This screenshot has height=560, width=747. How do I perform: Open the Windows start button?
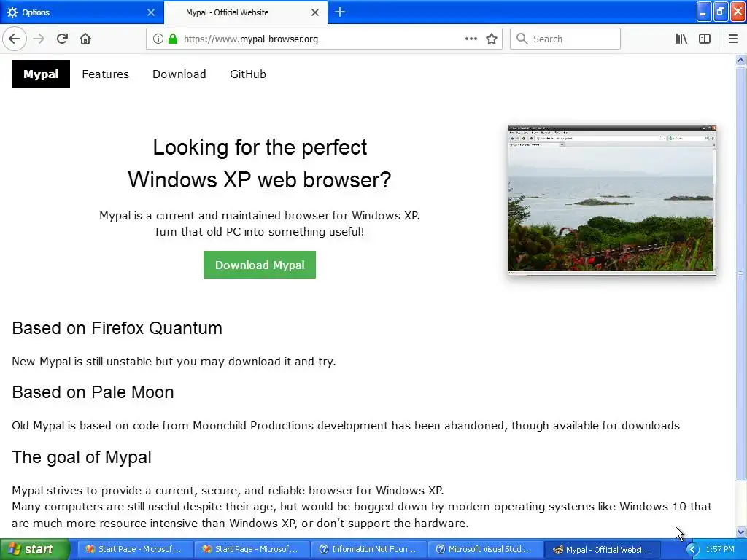click(34, 549)
